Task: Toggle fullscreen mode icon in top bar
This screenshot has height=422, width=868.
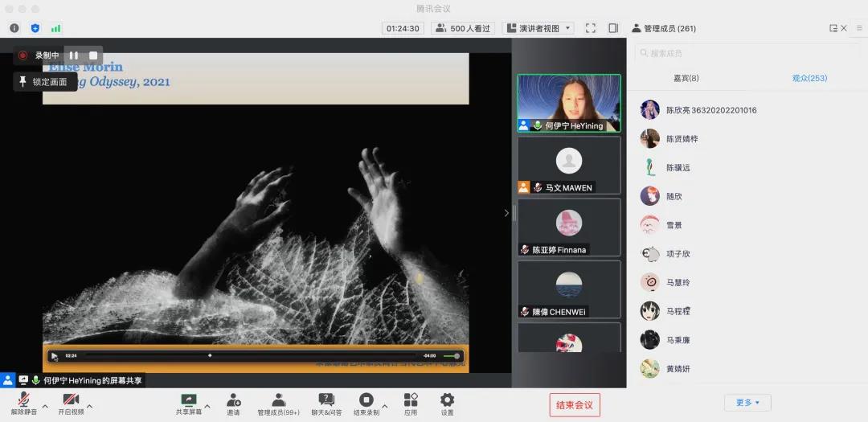Action: click(591, 28)
